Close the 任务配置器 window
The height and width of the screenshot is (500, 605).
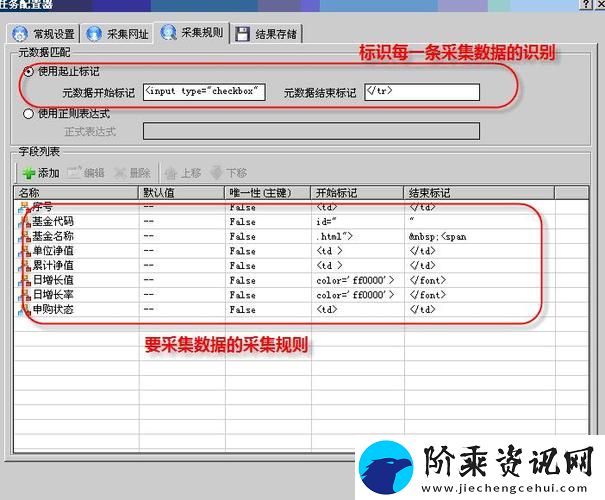click(x=600, y=4)
